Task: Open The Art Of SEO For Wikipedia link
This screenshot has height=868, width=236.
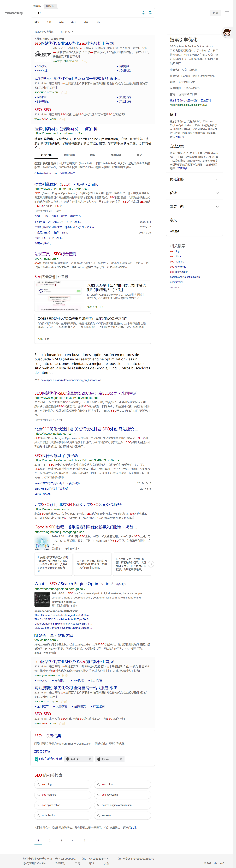Action: 63,619
